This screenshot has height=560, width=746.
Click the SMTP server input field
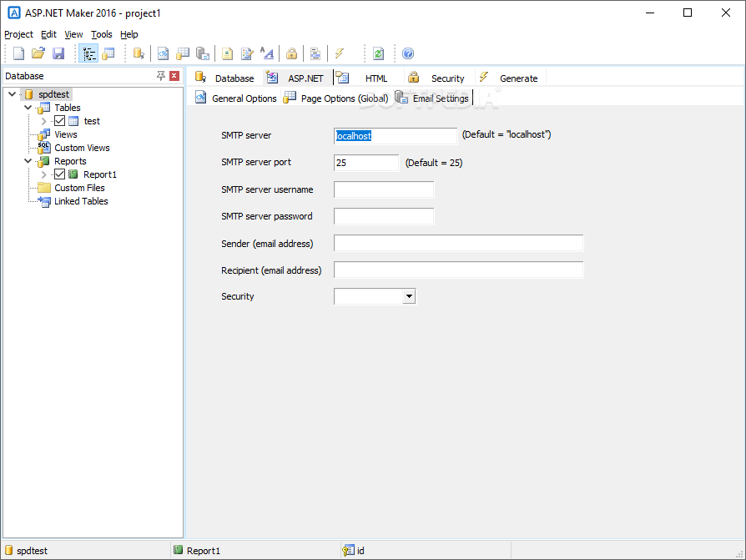pyautogui.click(x=395, y=135)
